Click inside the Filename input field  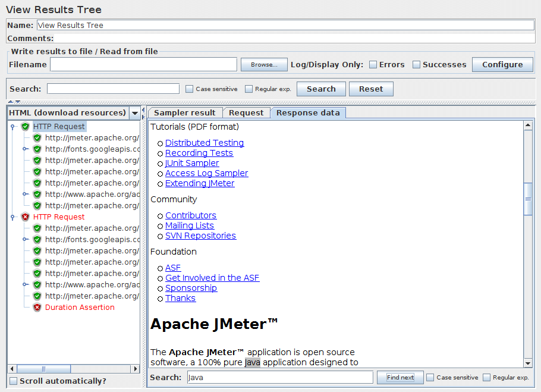(143, 64)
